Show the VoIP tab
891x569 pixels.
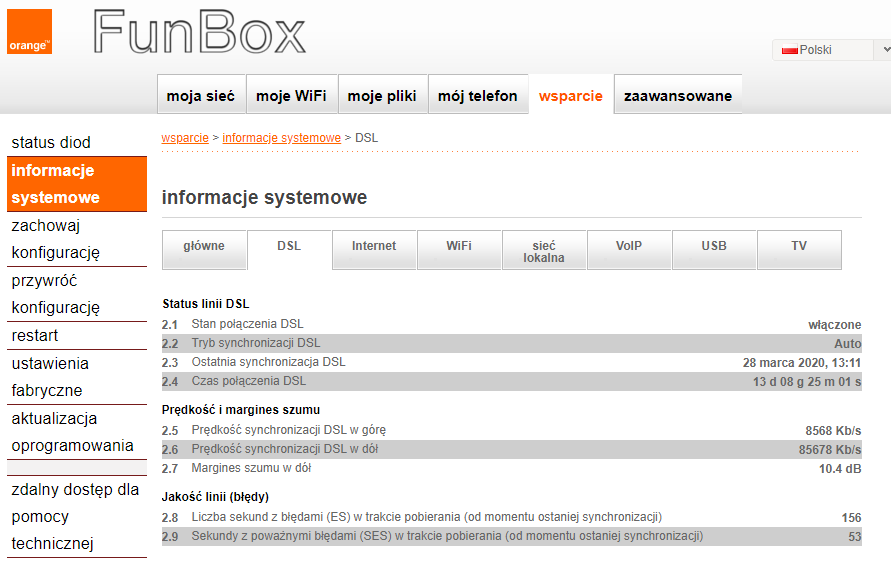629,247
